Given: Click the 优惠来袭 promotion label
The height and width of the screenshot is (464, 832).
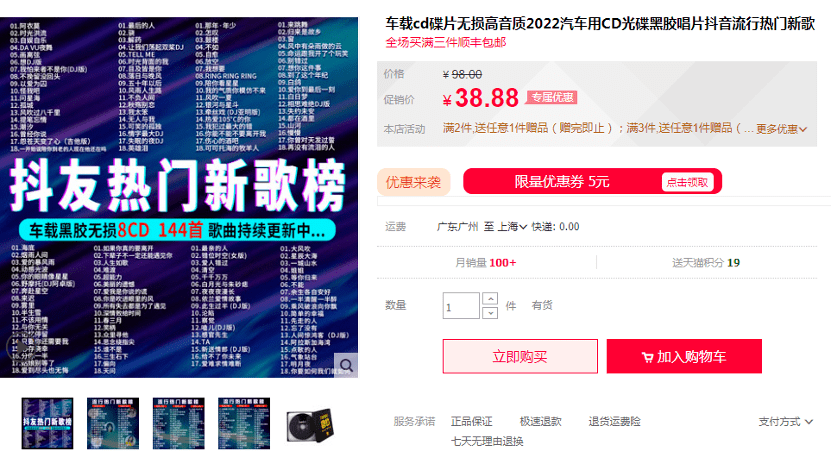Looking at the screenshot, I should click(413, 182).
